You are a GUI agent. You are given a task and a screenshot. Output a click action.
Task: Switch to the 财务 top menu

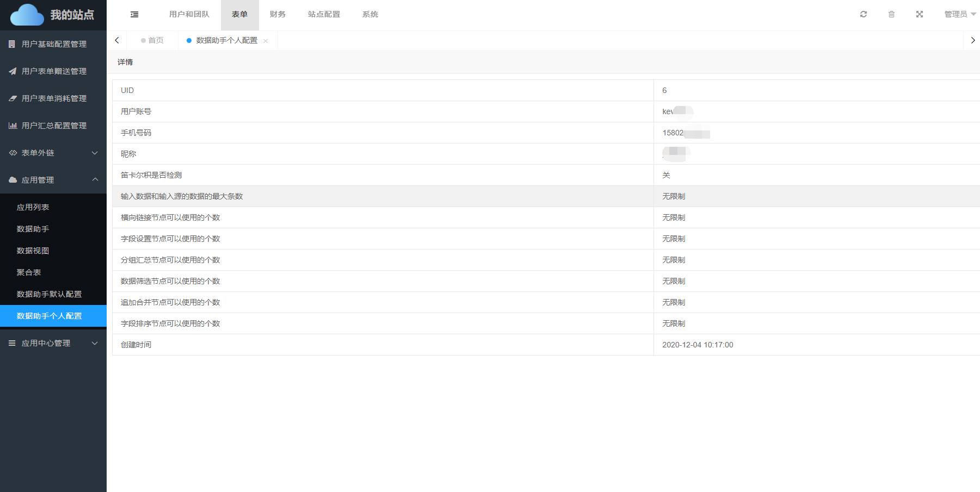(x=278, y=15)
